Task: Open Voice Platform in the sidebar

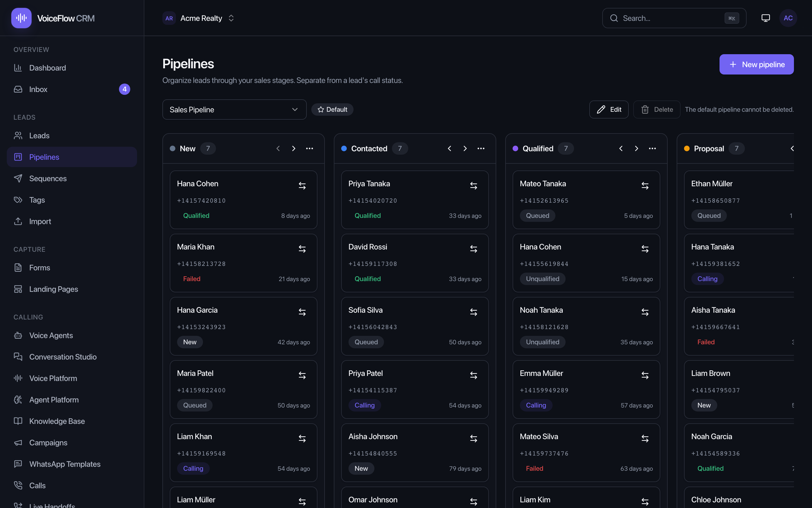Action: [72, 378]
